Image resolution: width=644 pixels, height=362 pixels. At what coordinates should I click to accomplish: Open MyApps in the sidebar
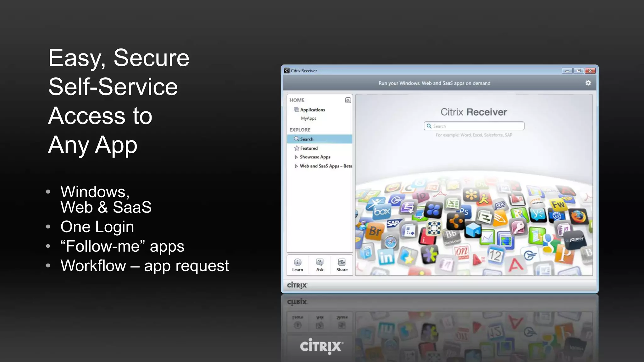tap(308, 118)
